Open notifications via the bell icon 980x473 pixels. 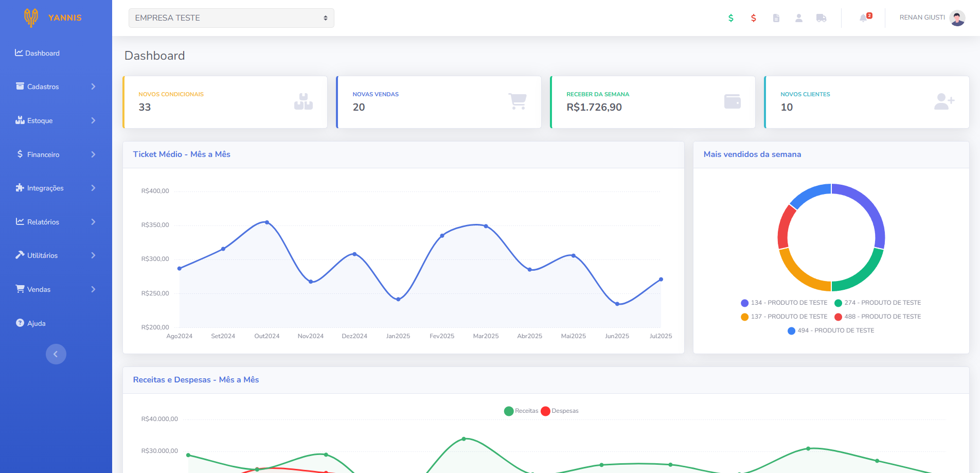[x=864, y=17]
